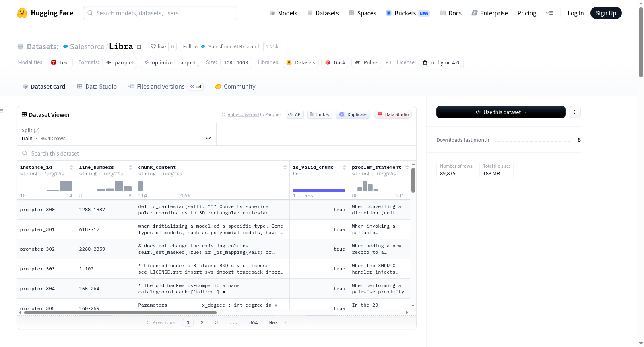This screenshot has width=644, height=347.
Task: Click the Search this dataset field
Action: click(x=217, y=153)
